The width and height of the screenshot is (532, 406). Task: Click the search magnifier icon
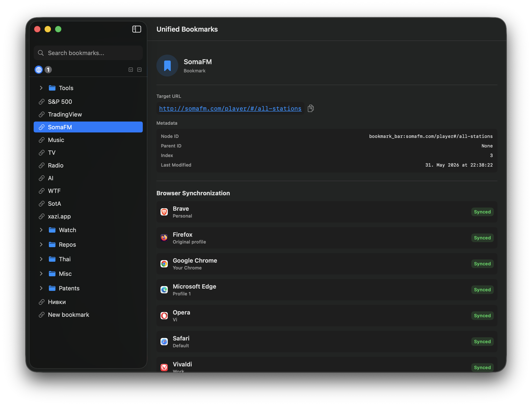pyautogui.click(x=41, y=53)
